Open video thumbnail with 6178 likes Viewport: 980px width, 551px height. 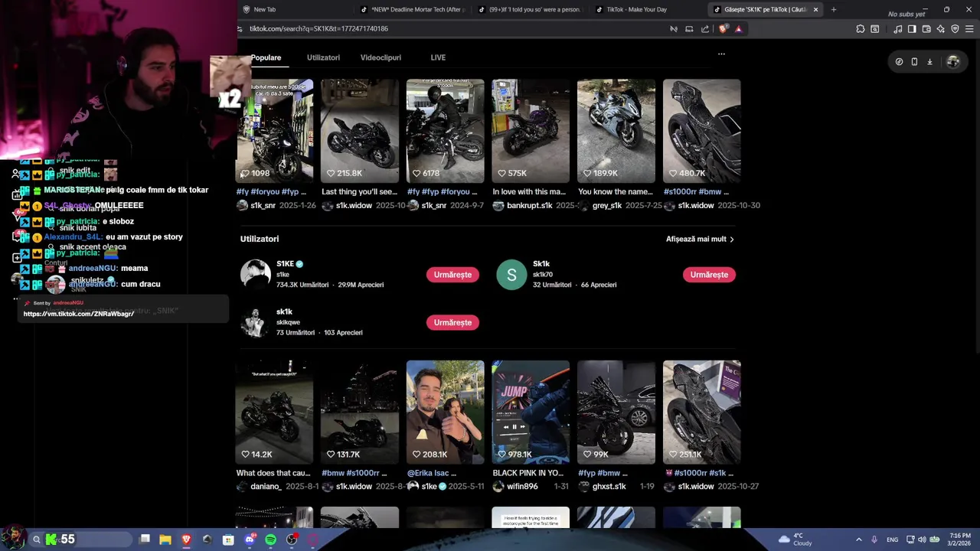click(446, 130)
